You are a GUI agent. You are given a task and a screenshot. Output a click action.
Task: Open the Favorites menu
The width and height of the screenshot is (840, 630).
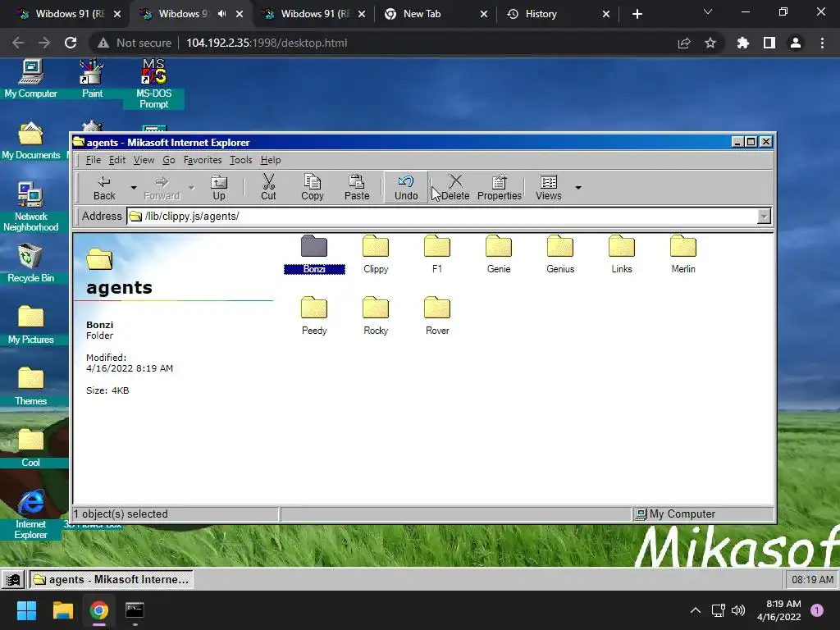pos(203,160)
